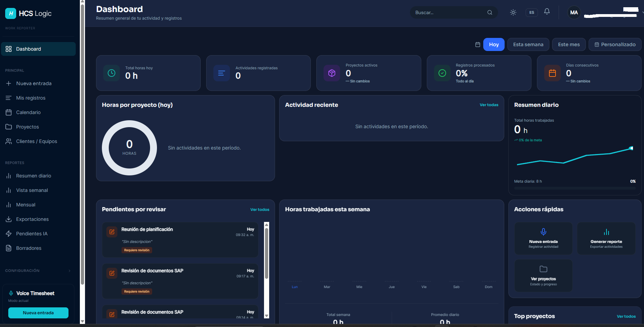Click the Mensual chart icon
This screenshot has height=327, width=644.
coord(9,205)
